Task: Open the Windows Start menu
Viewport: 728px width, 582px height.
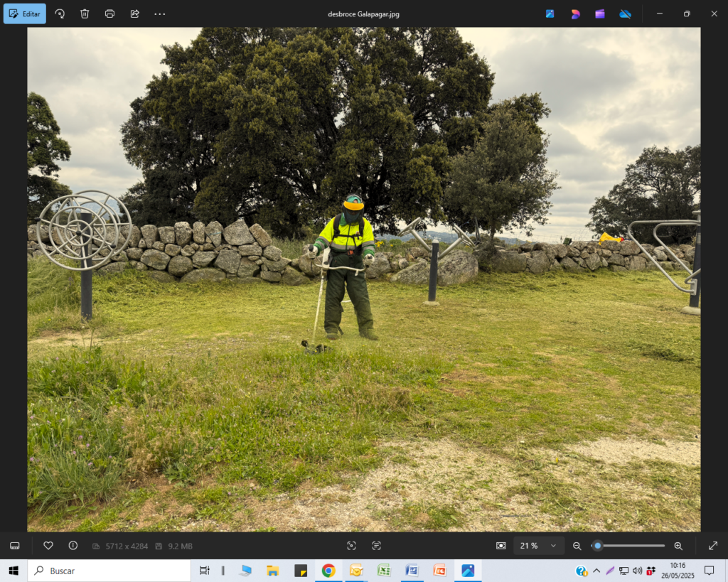Action: 14,571
